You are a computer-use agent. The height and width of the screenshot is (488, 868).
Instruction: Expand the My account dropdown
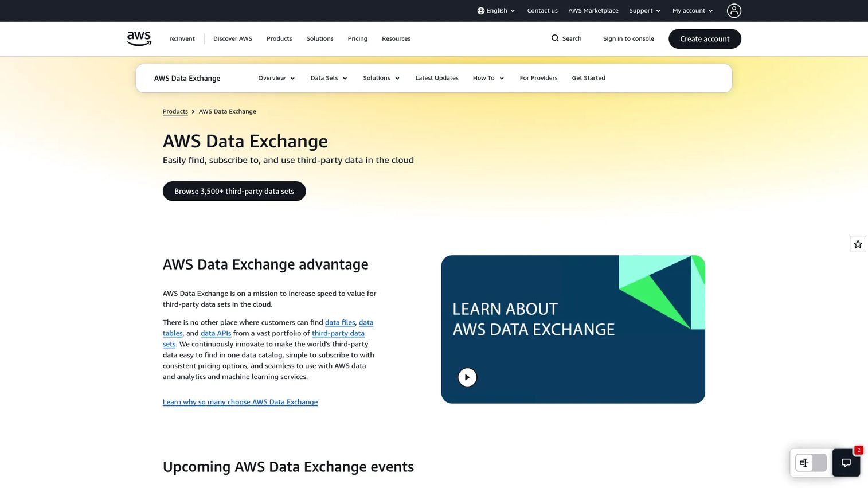pos(693,11)
